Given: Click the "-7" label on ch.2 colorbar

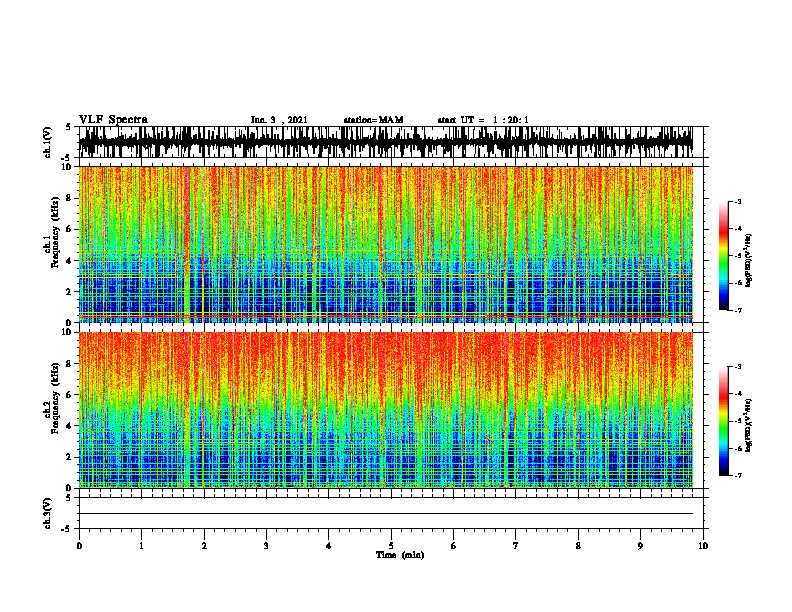Looking at the screenshot, I should (x=738, y=476).
